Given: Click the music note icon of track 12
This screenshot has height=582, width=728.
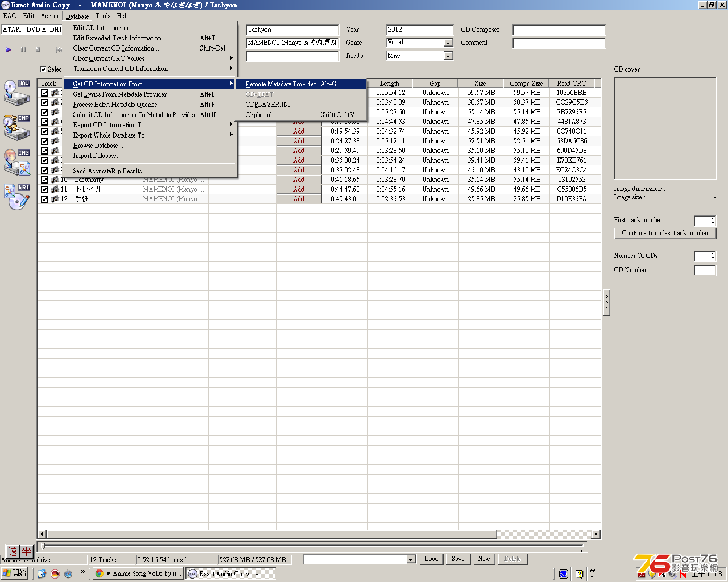Looking at the screenshot, I should [55, 199].
